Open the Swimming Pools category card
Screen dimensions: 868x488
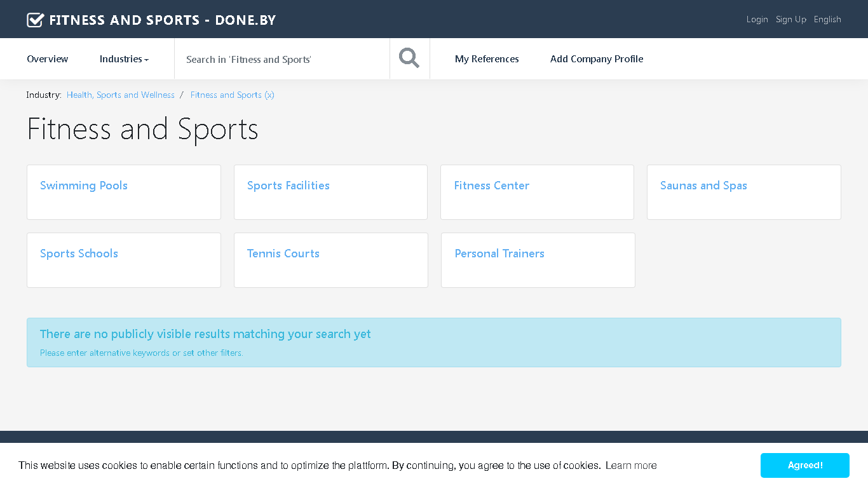pyautogui.click(x=124, y=192)
